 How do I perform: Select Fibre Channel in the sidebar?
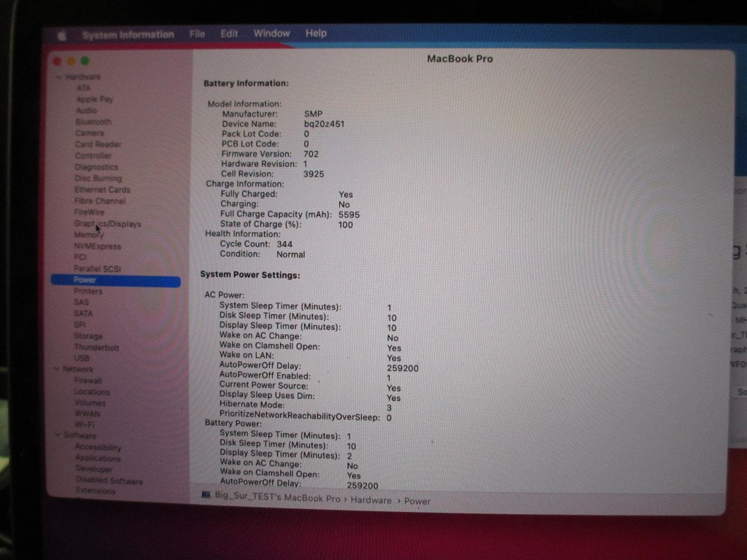coord(99,201)
